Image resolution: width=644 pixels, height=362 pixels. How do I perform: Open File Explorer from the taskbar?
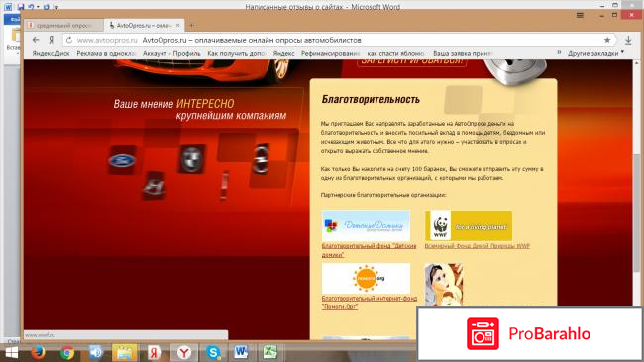(125, 352)
